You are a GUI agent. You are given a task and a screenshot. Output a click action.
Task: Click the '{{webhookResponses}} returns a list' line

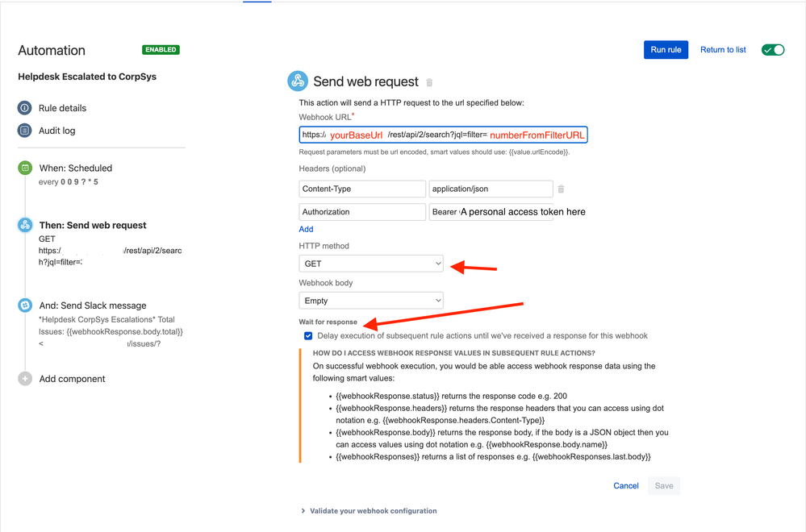[493, 456]
